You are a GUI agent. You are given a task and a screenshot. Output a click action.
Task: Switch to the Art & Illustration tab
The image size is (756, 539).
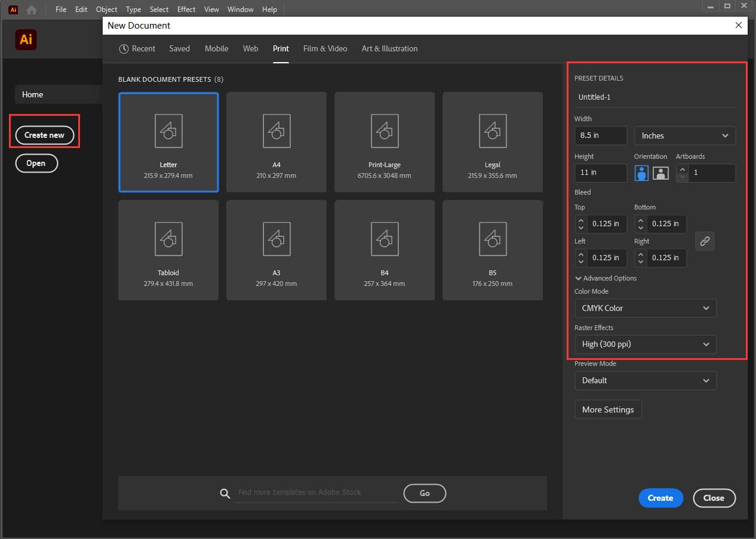click(389, 49)
